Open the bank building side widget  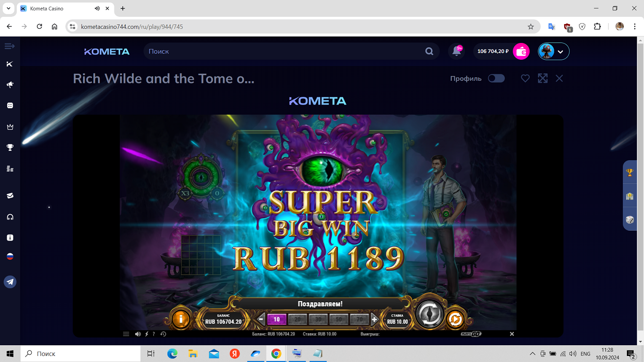click(630, 196)
